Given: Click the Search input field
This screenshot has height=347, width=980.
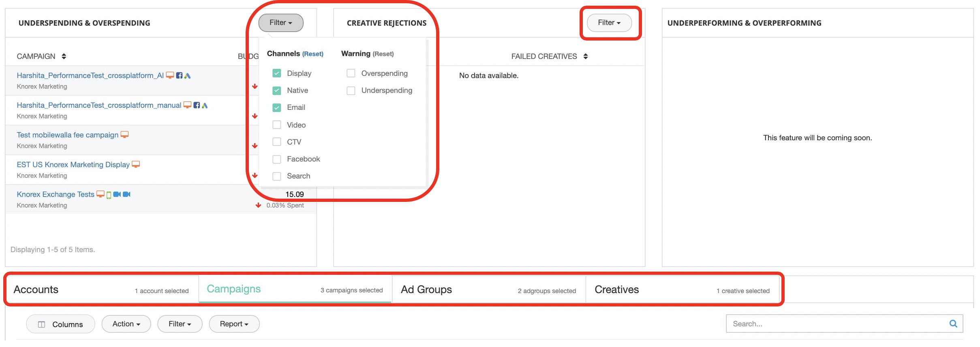Looking at the screenshot, I should (835, 323).
